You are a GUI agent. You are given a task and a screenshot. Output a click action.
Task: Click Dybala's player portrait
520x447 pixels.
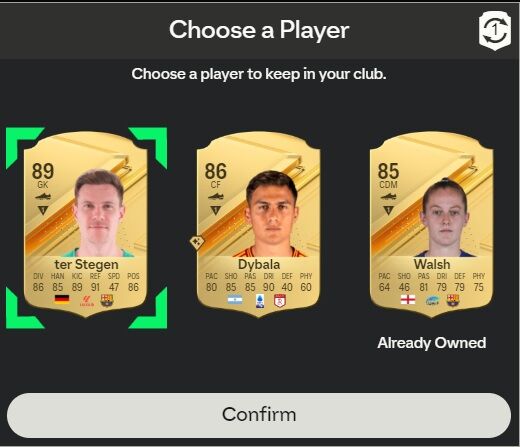pyautogui.click(x=272, y=213)
